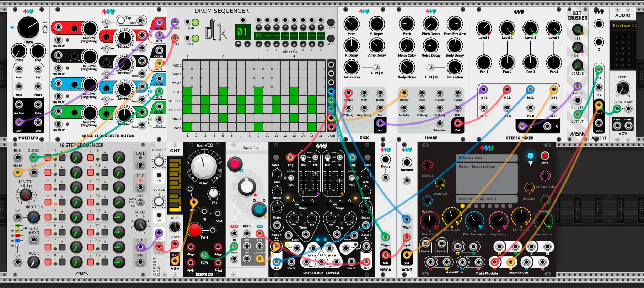Click the QNT module keyboard display
644x288 pixels.
(175, 185)
